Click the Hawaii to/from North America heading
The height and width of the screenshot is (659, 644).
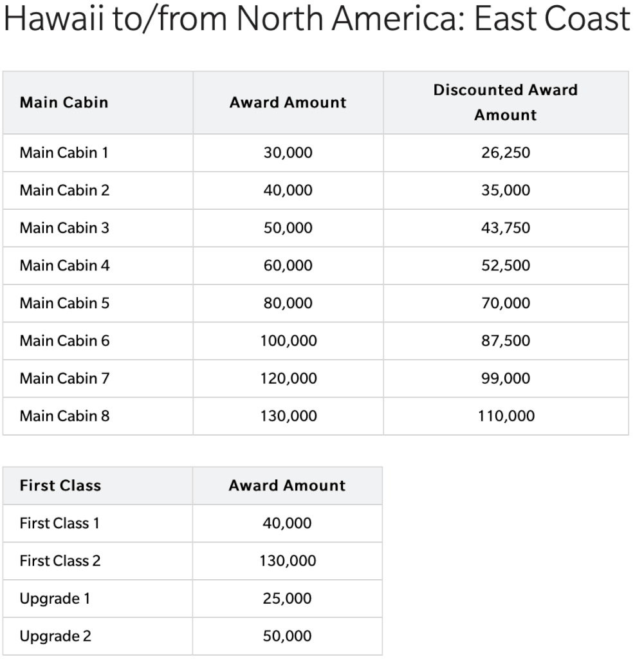tap(317, 19)
